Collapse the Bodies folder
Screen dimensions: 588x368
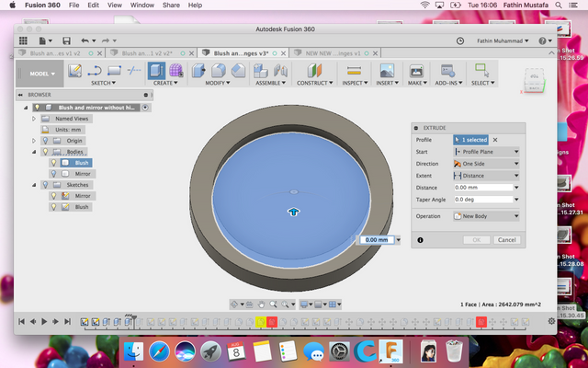click(34, 152)
